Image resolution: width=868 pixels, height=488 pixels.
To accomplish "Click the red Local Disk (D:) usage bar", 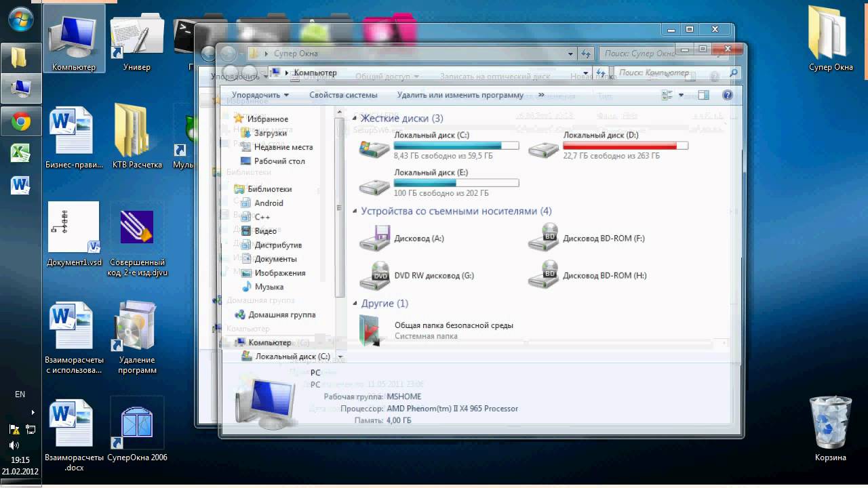I will 625,146.
